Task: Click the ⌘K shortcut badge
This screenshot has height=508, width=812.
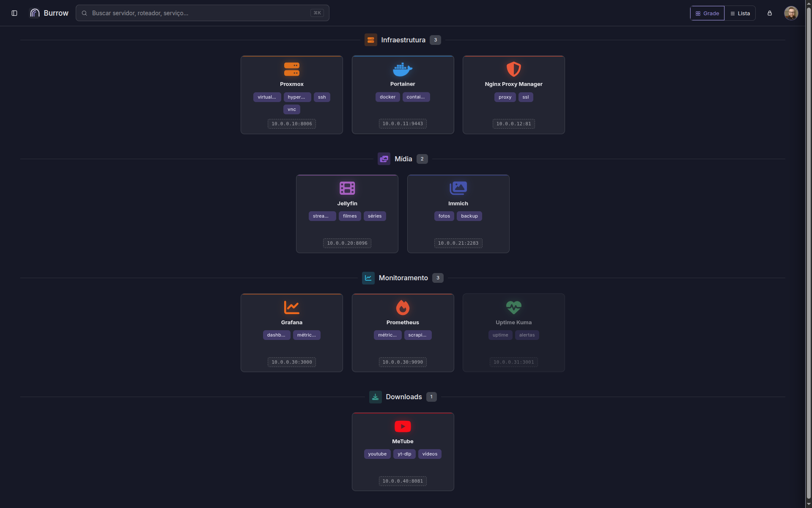Action: [317, 13]
